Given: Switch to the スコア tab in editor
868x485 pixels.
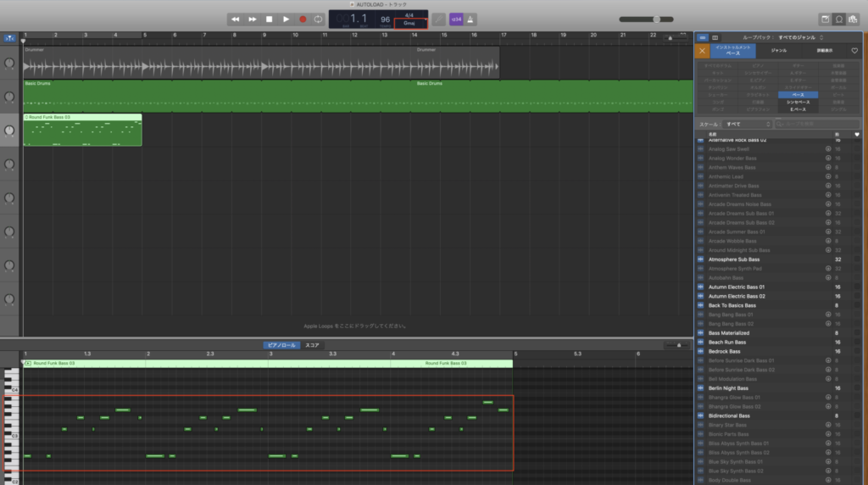Looking at the screenshot, I should (312, 345).
